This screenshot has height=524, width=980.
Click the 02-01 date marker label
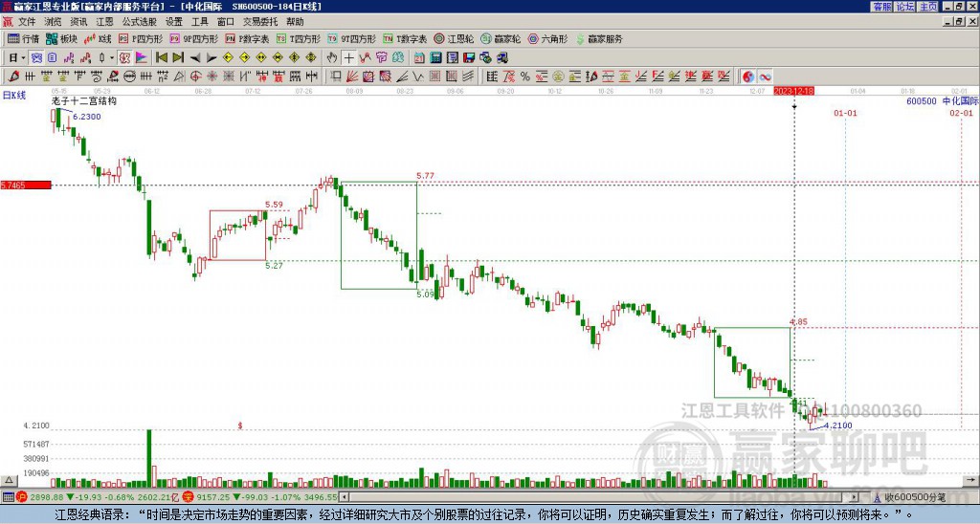point(961,113)
